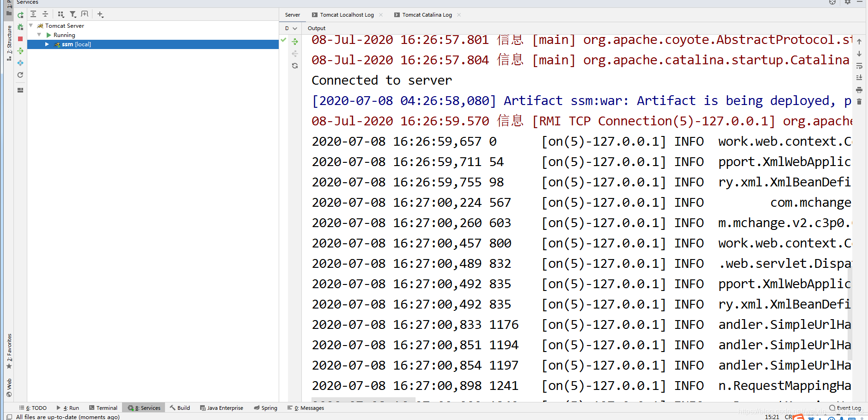This screenshot has width=868, height=420.
Task: Open the D deployment dropdown
Action: pos(291,28)
